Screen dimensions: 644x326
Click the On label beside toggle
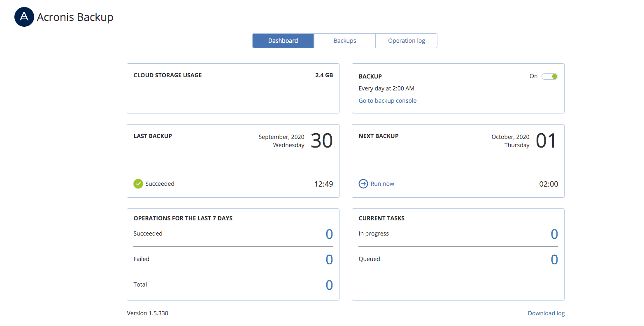pos(534,76)
